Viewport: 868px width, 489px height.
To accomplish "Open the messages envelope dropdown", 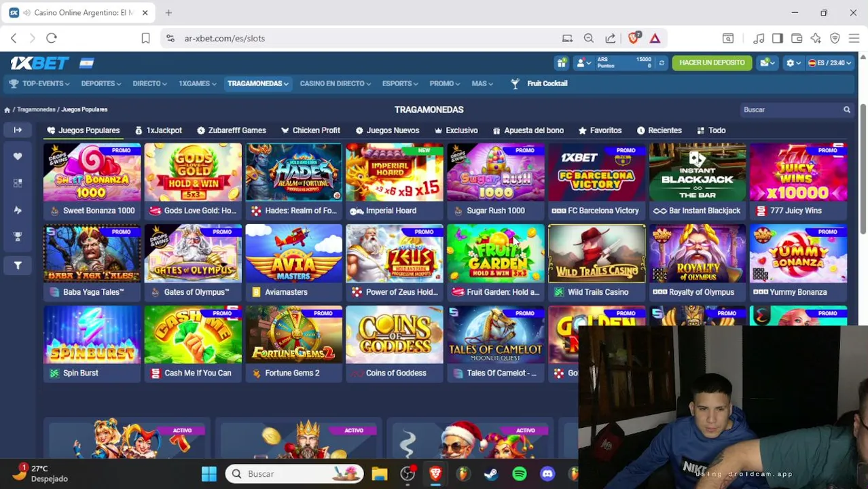I will click(767, 62).
